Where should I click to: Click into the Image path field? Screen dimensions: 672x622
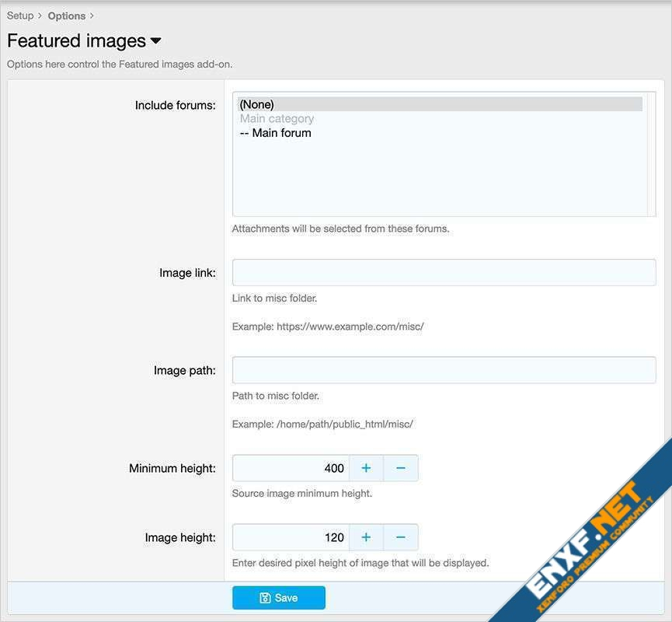[444, 370]
